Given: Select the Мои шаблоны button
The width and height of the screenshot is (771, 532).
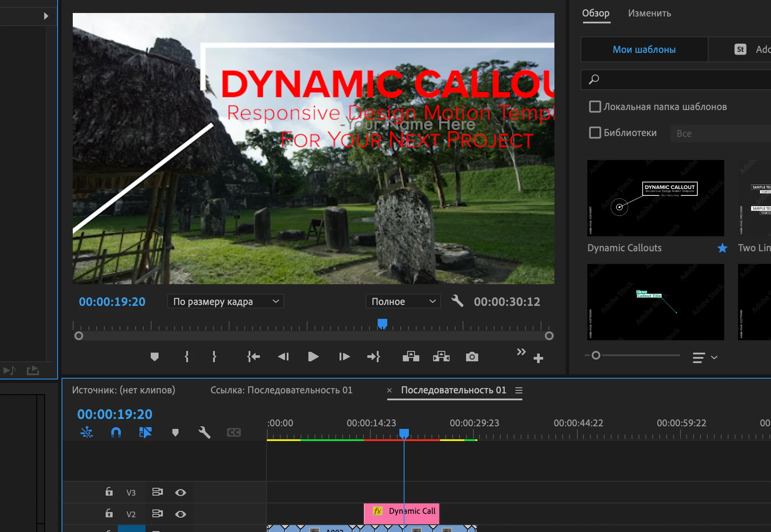Looking at the screenshot, I should click(644, 49).
